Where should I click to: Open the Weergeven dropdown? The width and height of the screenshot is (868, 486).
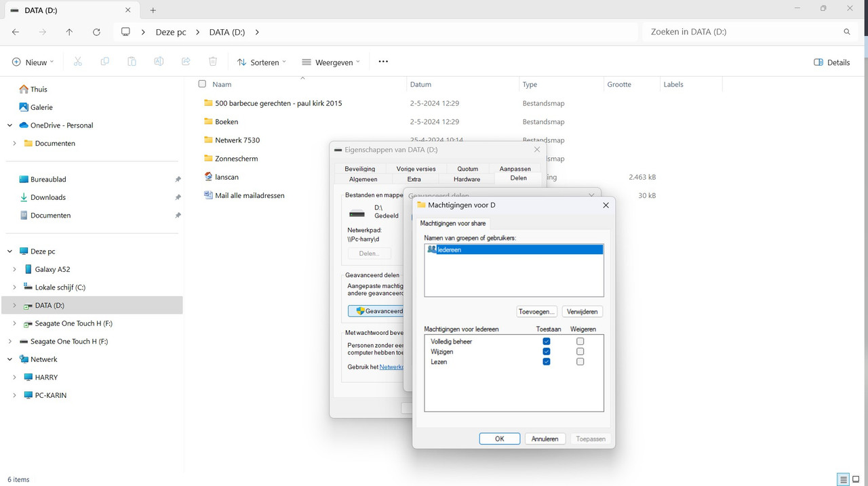331,62
